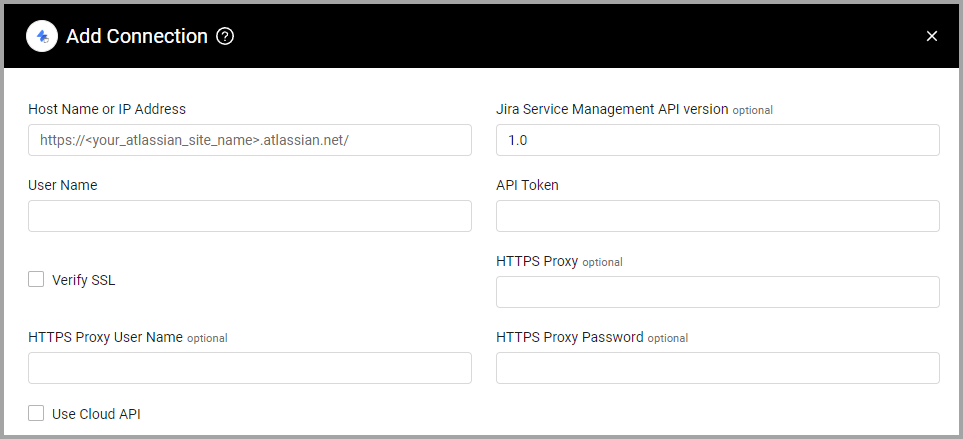Close the Add Connection dialog

pyautogui.click(x=932, y=36)
